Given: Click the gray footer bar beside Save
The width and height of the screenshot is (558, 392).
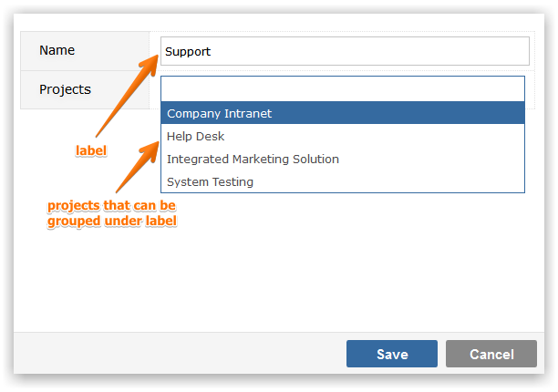Looking at the screenshot, I should 180,353.
